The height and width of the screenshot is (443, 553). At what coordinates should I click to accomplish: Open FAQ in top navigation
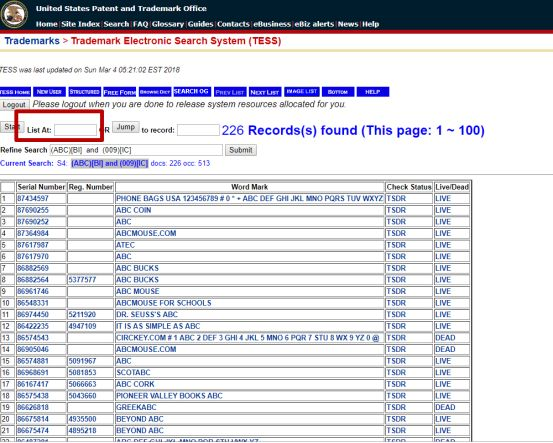tap(140, 24)
